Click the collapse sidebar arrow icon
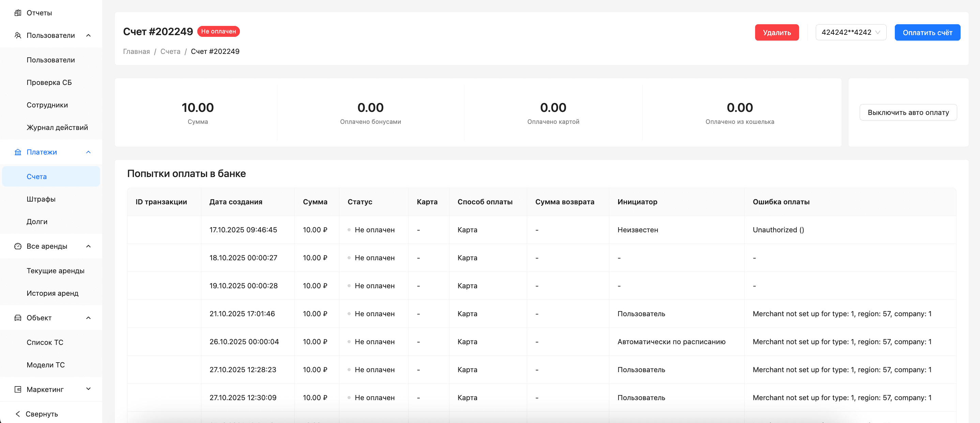Image resolution: width=980 pixels, height=423 pixels. [17, 414]
